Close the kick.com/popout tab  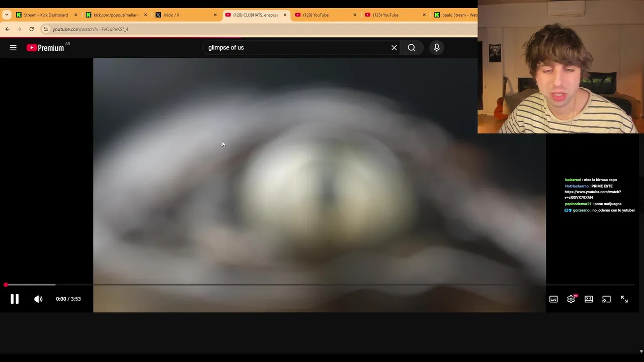145,15
